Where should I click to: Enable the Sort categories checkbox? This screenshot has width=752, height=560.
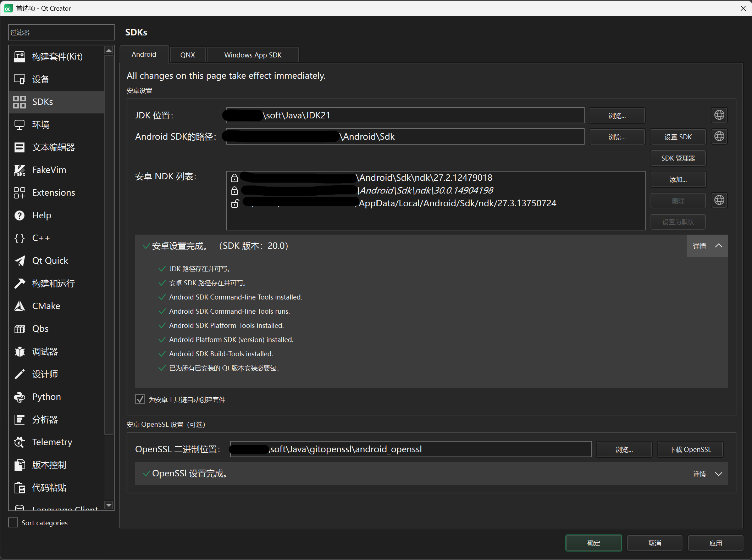click(13, 522)
